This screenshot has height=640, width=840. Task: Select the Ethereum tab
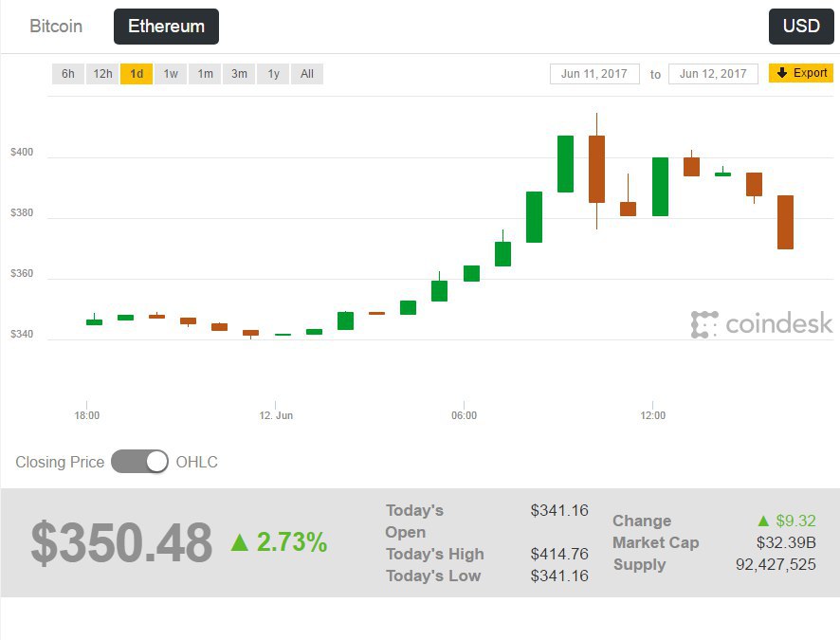tap(166, 27)
